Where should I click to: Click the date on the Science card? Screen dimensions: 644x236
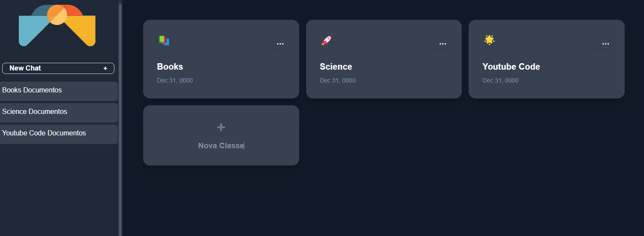point(337,80)
